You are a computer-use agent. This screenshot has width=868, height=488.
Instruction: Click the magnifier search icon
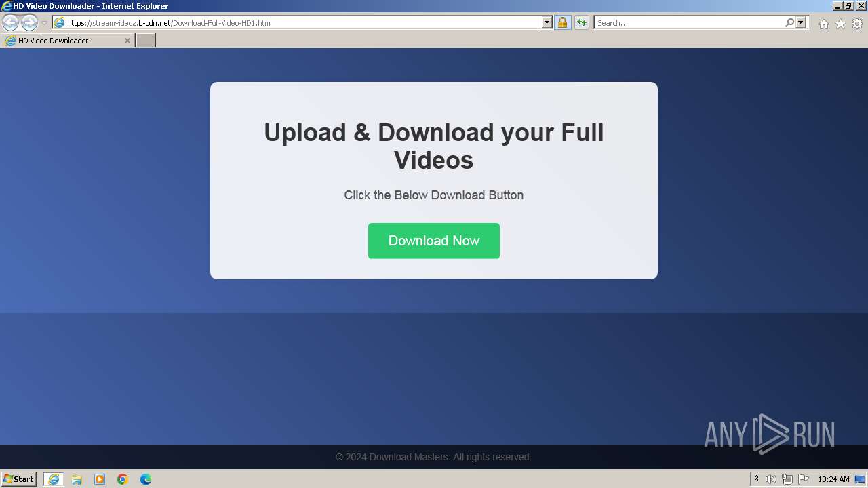(789, 22)
